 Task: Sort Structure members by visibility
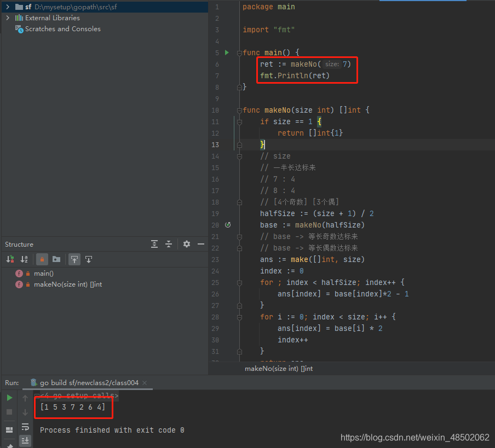pos(10,259)
